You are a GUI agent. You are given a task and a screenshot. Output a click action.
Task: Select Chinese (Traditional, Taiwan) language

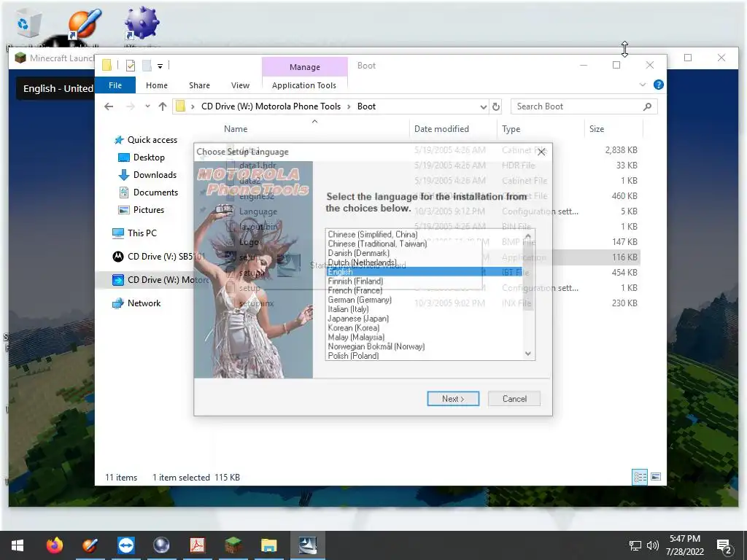[377, 244]
